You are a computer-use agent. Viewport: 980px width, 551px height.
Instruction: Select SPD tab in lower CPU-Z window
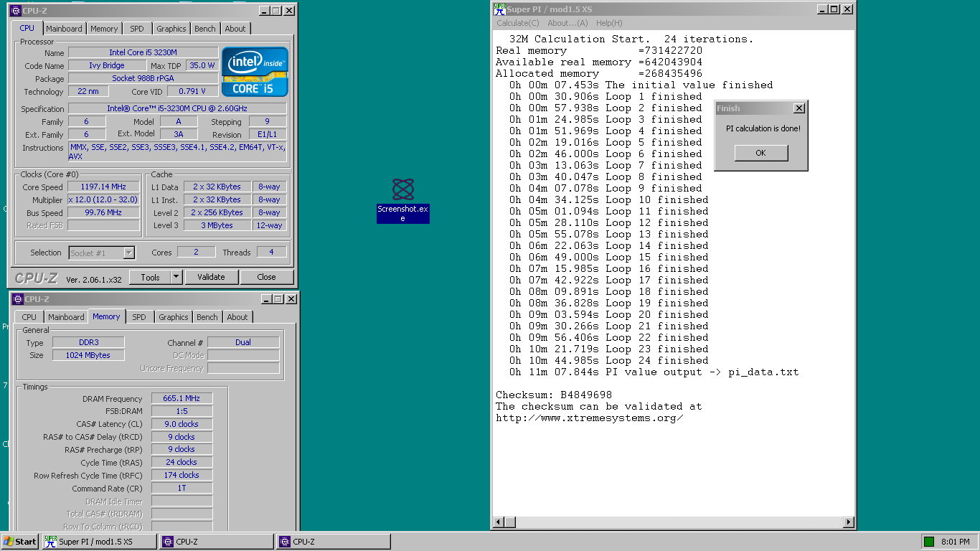[139, 317]
